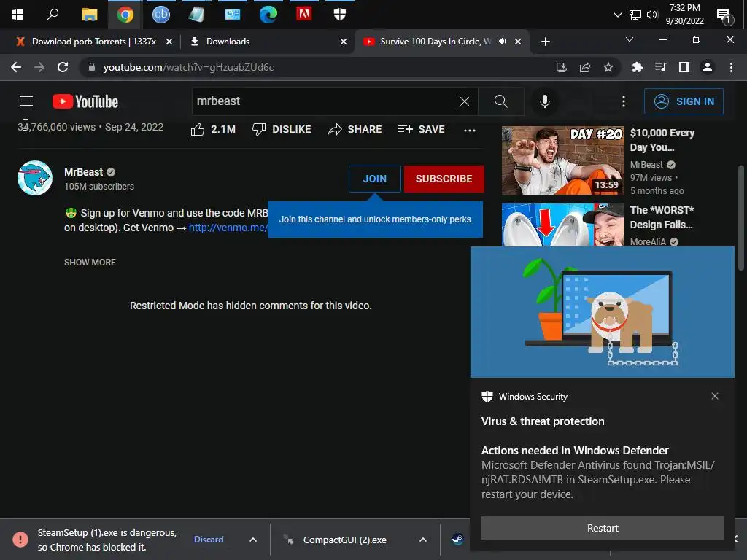Close the Downloads tab
Screen dimensions: 747x560
344,42
